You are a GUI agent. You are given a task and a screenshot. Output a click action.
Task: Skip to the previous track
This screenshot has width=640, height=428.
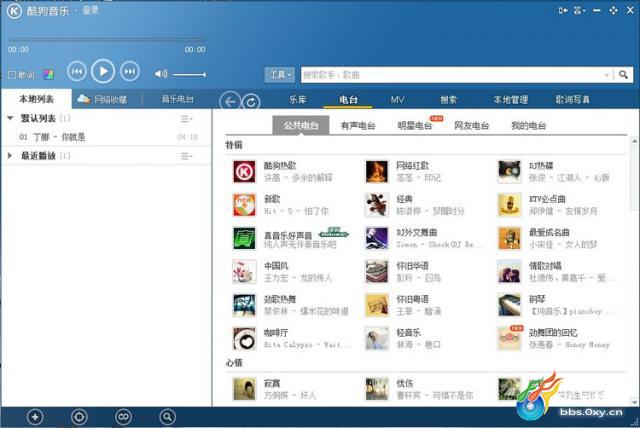(x=77, y=72)
